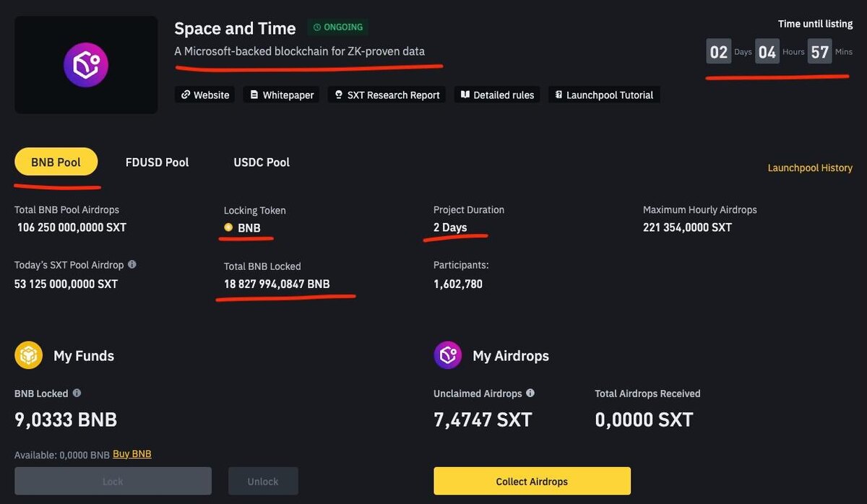The width and height of the screenshot is (867, 504).
Task: Click the ONGOING status badge
Action: click(x=338, y=27)
